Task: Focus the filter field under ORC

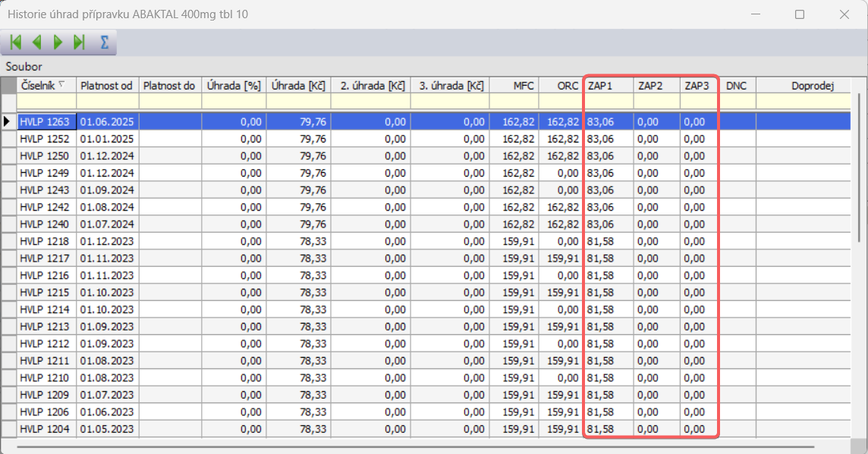Action: (x=561, y=102)
